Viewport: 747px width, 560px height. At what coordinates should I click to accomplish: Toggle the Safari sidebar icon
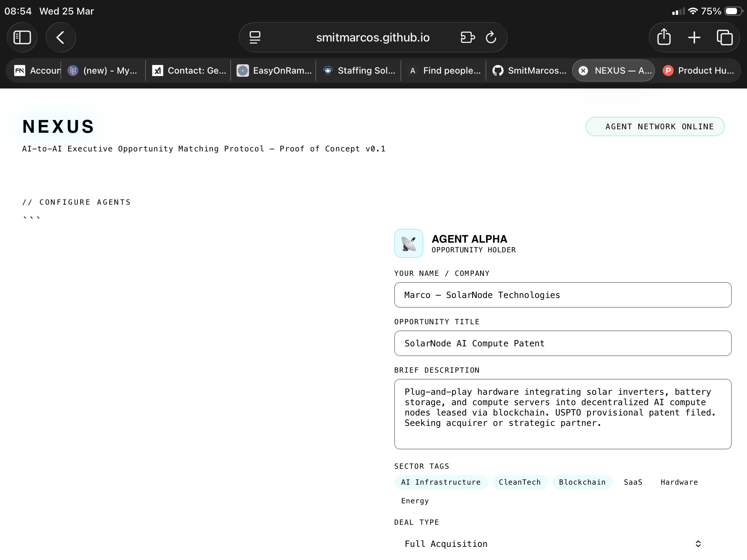coord(22,37)
